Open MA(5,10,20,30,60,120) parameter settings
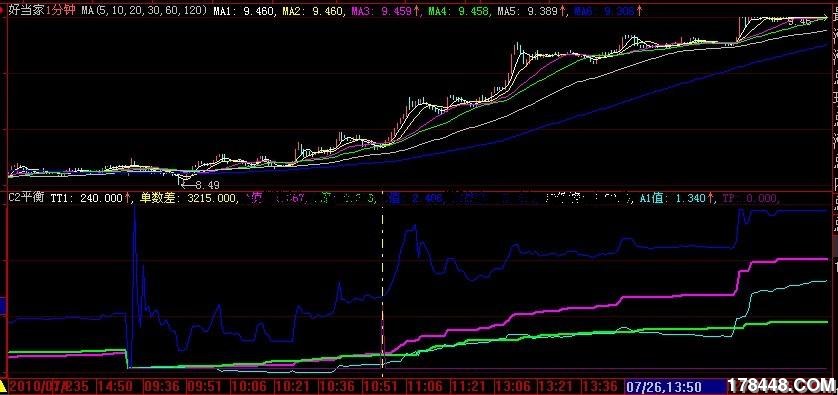 pyautogui.click(x=144, y=10)
